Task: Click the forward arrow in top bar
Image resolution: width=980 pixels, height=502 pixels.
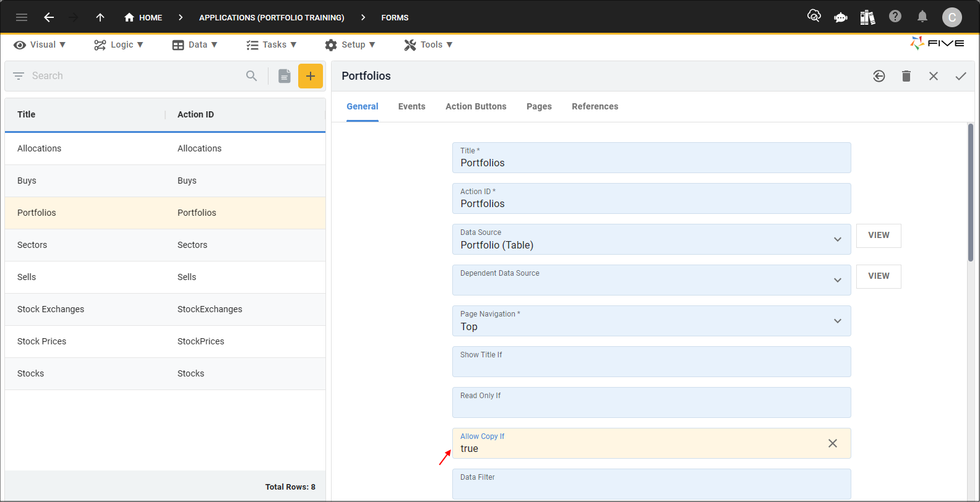Action: click(x=74, y=17)
